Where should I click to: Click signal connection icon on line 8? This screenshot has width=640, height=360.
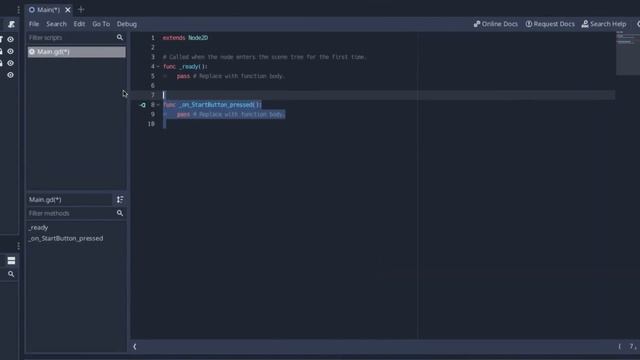pos(142,105)
